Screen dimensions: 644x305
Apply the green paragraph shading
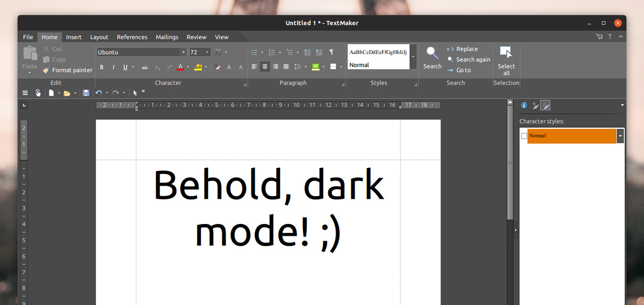[315, 66]
